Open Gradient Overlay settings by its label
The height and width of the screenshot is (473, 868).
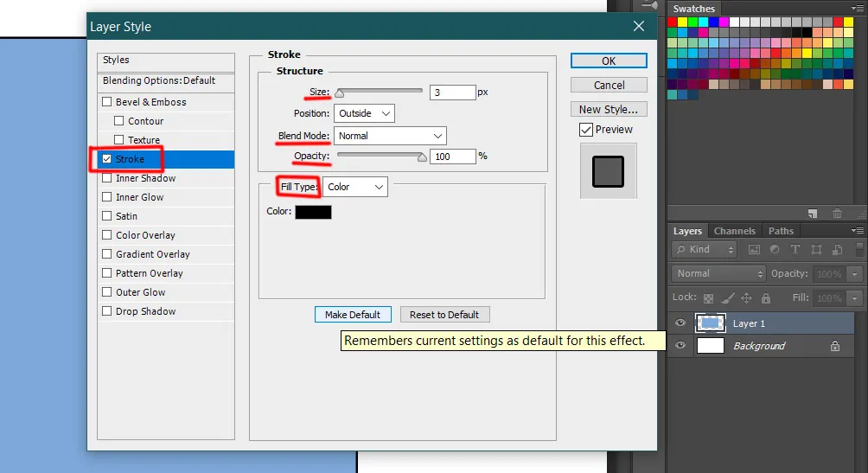(153, 254)
